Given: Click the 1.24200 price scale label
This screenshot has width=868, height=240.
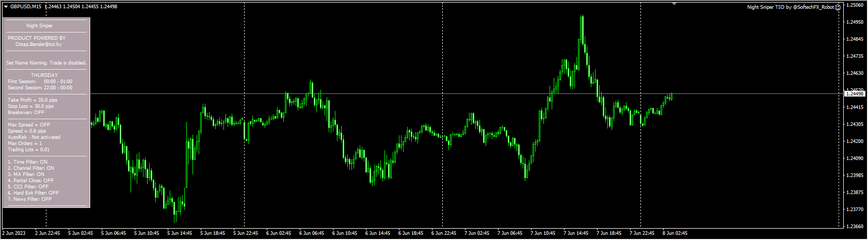Looking at the screenshot, I should (x=855, y=141).
